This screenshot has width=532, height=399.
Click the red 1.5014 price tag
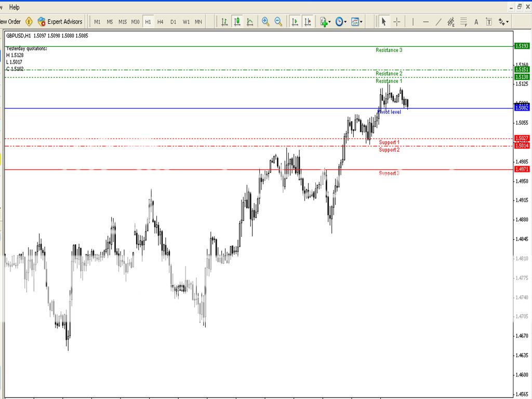pyautogui.click(x=522, y=145)
